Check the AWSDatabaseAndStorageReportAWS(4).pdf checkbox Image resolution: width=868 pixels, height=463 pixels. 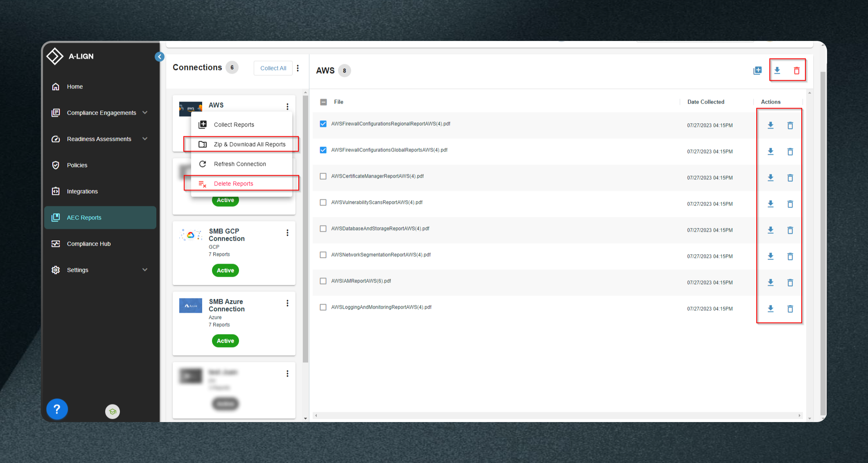pos(323,228)
